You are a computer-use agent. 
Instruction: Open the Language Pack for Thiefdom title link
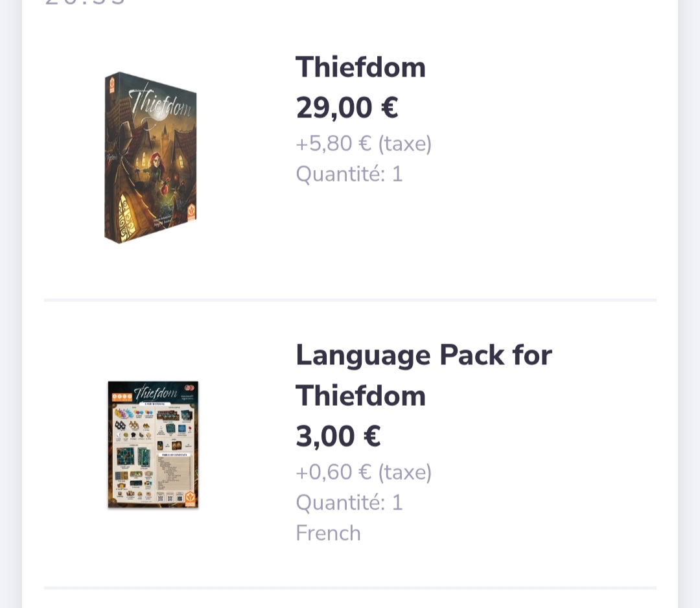(423, 375)
